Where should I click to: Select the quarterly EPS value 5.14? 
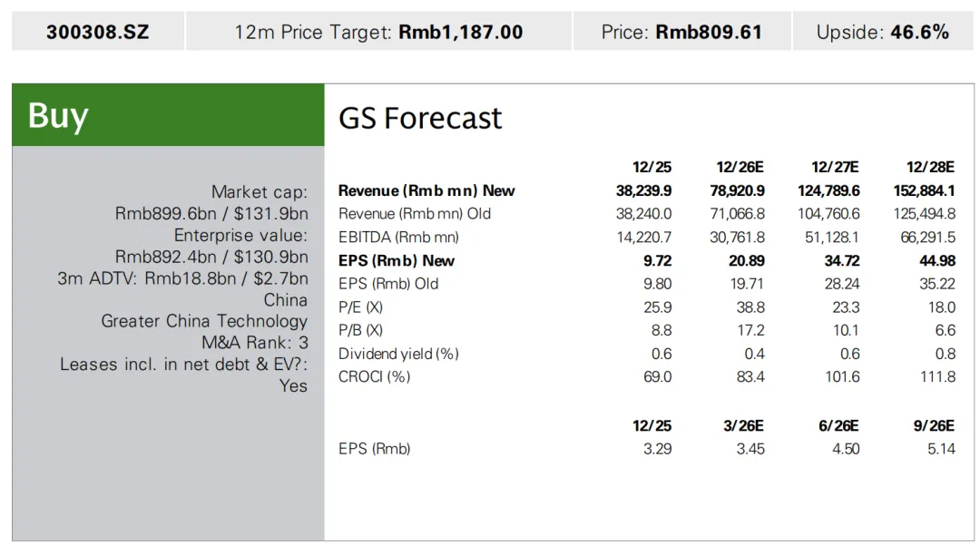coord(941,449)
